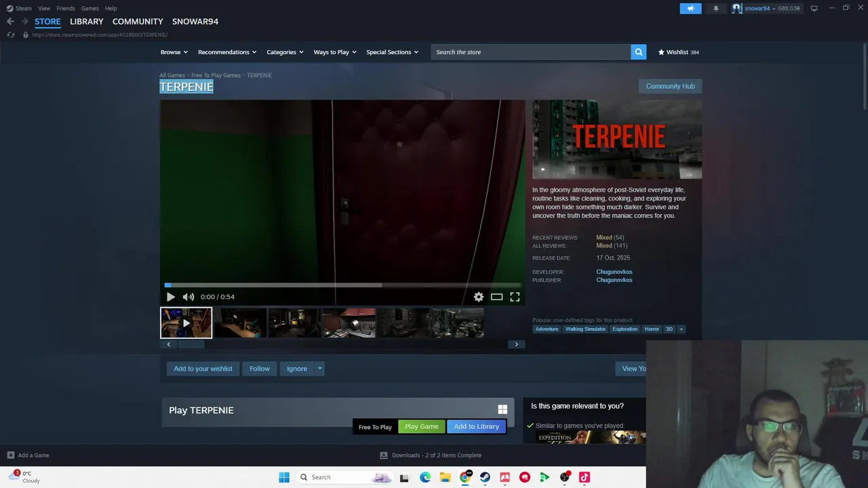Expand the Browse dropdown

tap(174, 52)
